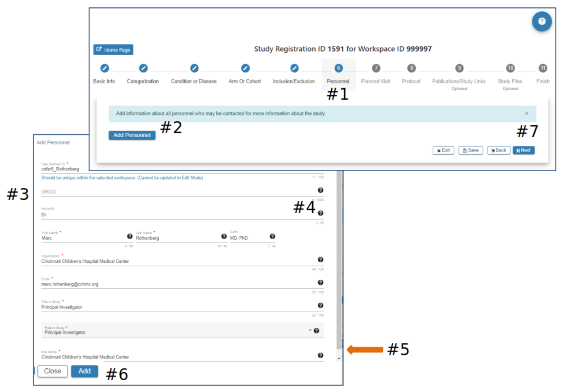Select the Condition or Disease step
Viewport: 567px width, 392px height.
pos(194,68)
